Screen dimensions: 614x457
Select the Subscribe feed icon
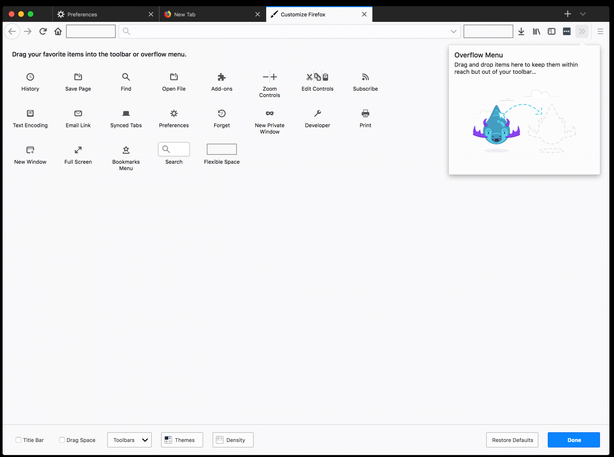point(365,77)
